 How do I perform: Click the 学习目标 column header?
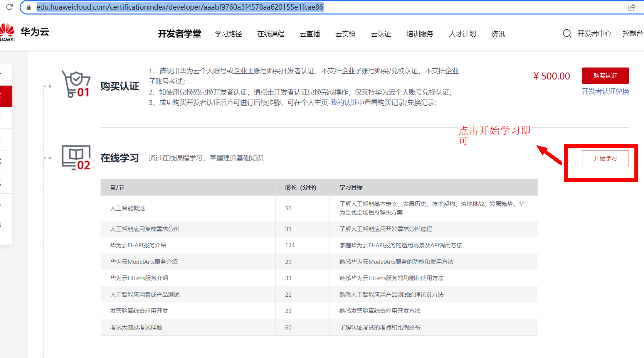(x=351, y=187)
